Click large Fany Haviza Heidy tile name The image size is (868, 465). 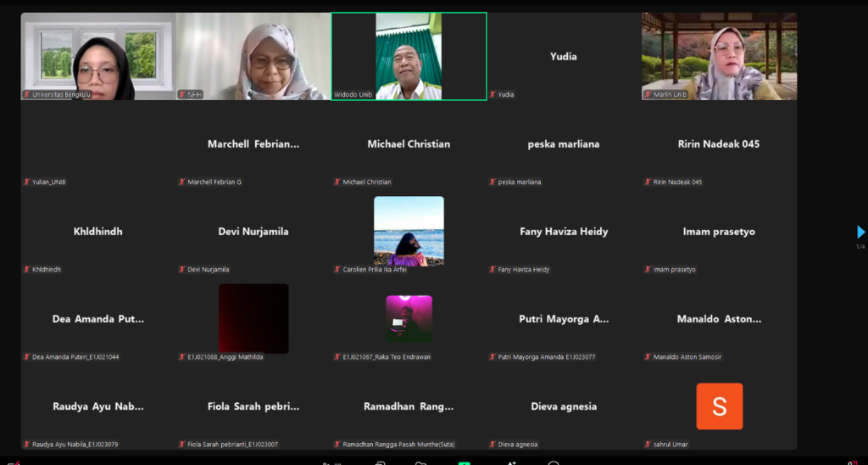click(x=564, y=232)
